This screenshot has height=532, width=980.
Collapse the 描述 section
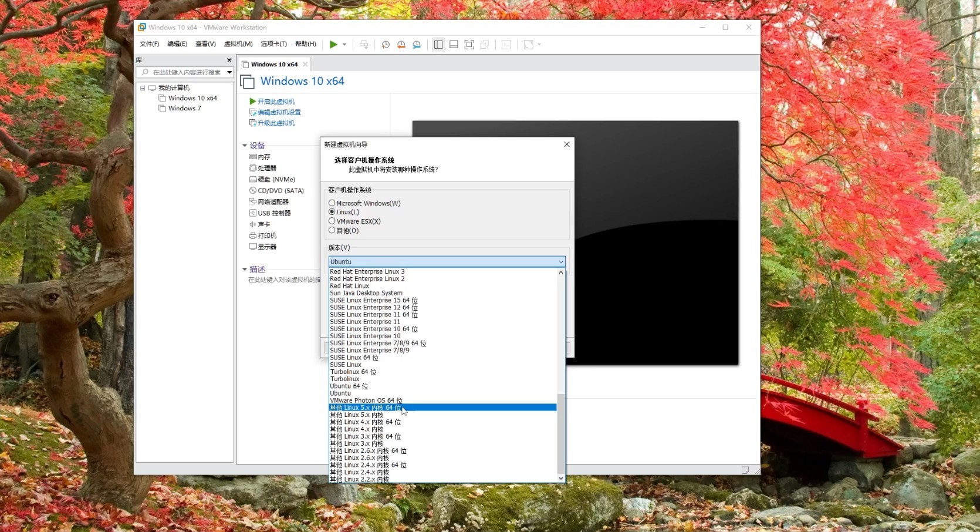(245, 270)
